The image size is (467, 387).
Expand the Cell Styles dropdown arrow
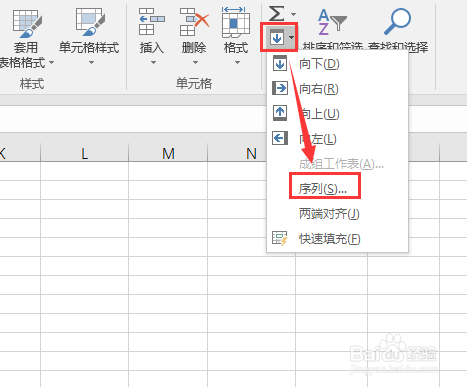click(x=91, y=62)
